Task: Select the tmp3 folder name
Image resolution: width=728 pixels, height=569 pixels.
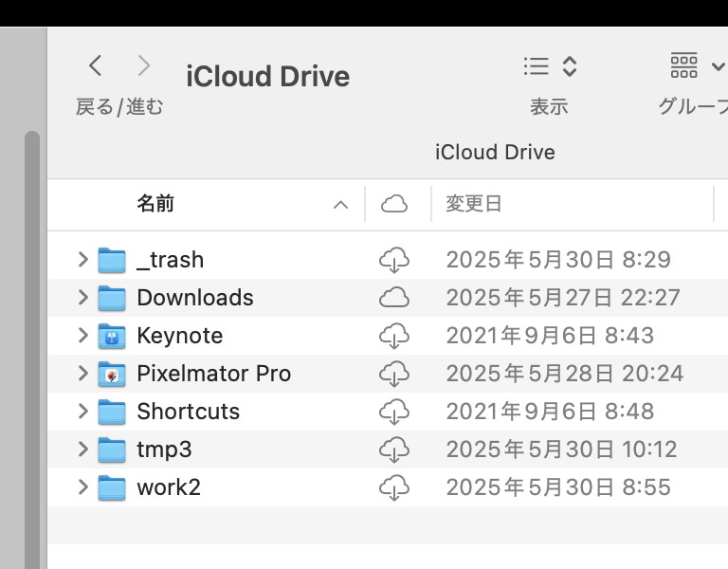Action: [x=164, y=450]
